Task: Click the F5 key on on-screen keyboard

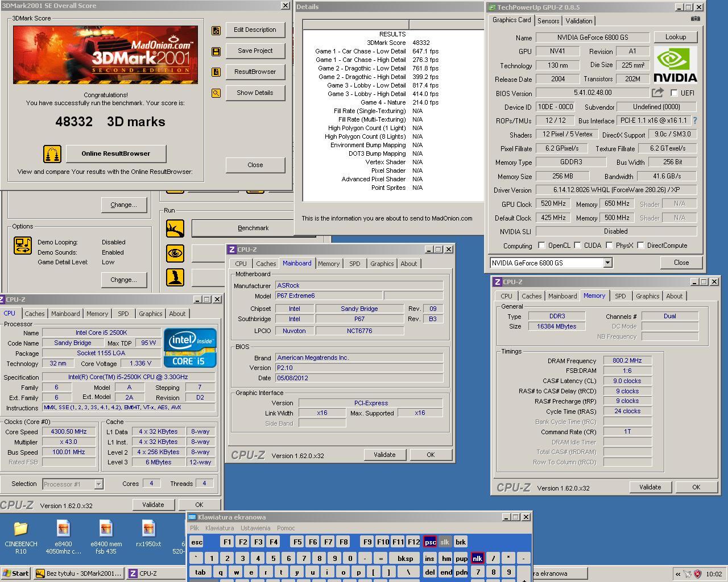Action: pos(297,542)
